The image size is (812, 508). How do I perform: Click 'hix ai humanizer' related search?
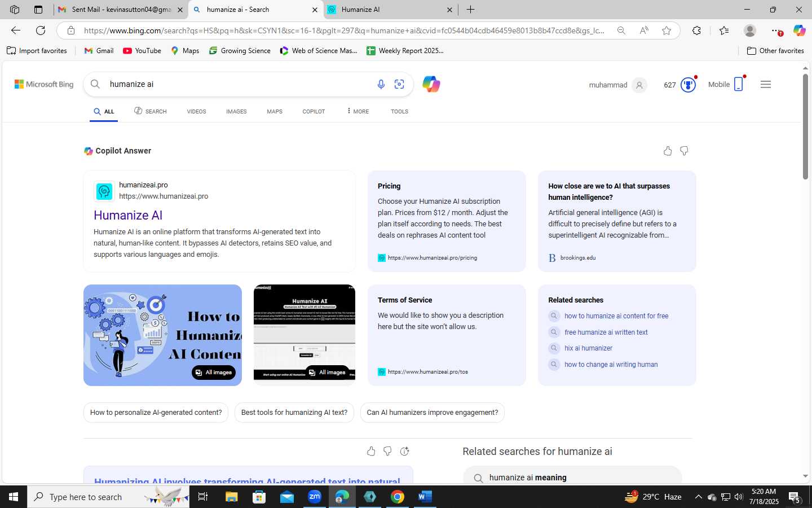[588, 348]
